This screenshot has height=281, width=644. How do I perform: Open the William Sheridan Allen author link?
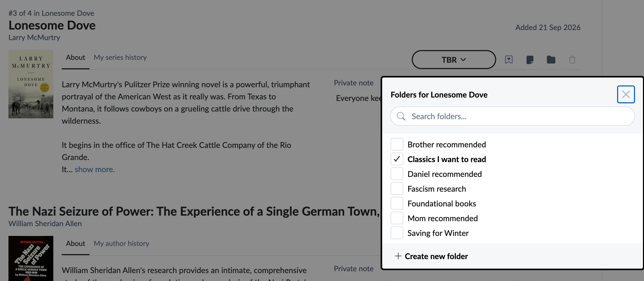click(x=45, y=224)
